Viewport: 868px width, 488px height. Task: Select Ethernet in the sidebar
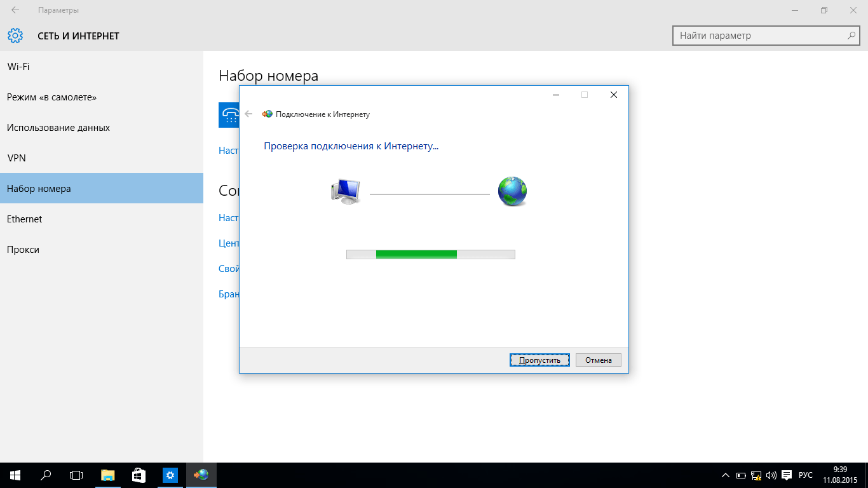tap(102, 219)
